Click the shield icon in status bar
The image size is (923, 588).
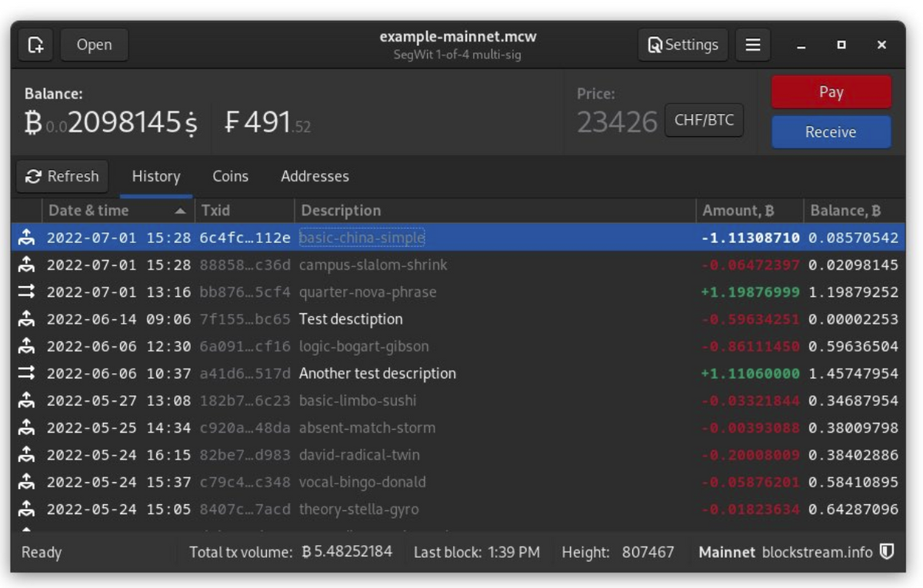click(887, 552)
